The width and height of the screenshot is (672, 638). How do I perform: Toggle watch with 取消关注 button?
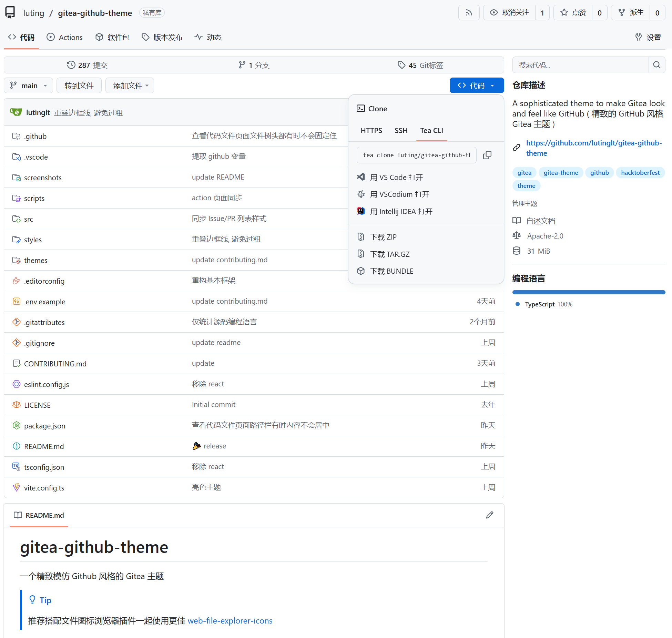pyautogui.click(x=510, y=13)
